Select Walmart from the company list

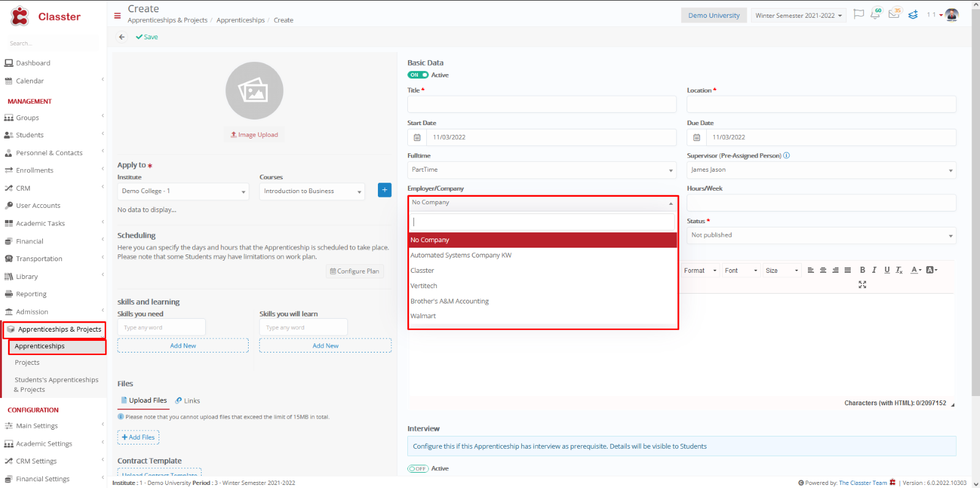pyautogui.click(x=543, y=316)
